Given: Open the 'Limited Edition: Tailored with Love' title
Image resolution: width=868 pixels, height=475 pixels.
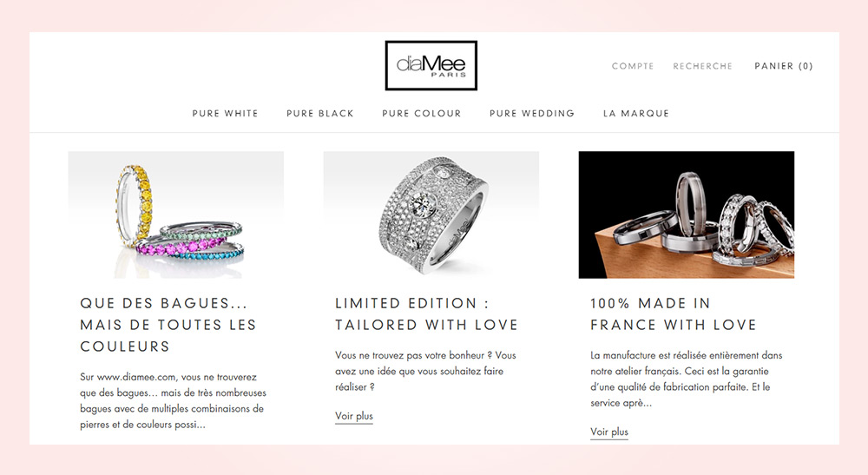Looking at the screenshot, I should tap(426, 313).
